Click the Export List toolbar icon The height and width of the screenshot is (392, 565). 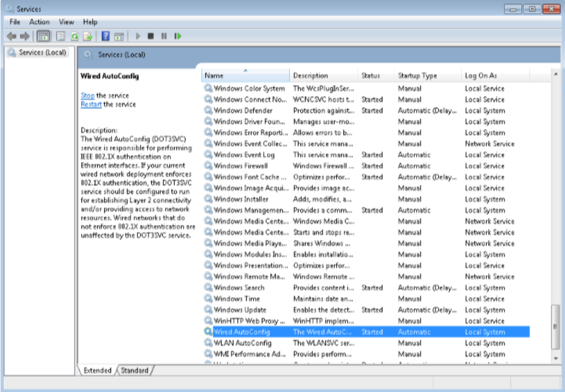tap(88, 37)
